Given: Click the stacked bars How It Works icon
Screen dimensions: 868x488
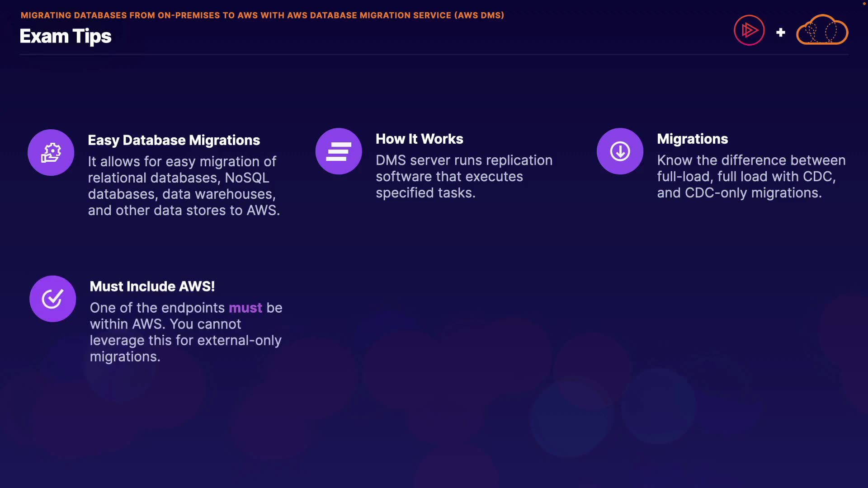Looking at the screenshot, I should [x=339, y=151].
